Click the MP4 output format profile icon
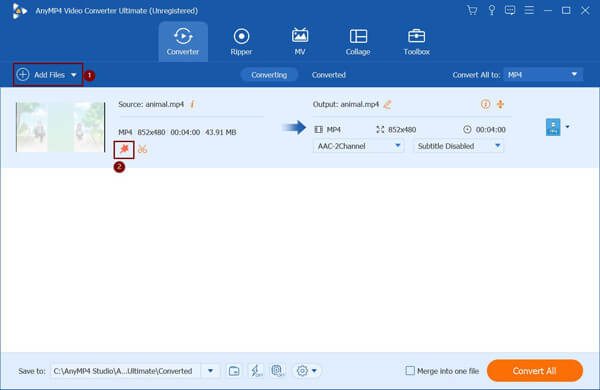The image size is (600, 390). coord(553,127)
